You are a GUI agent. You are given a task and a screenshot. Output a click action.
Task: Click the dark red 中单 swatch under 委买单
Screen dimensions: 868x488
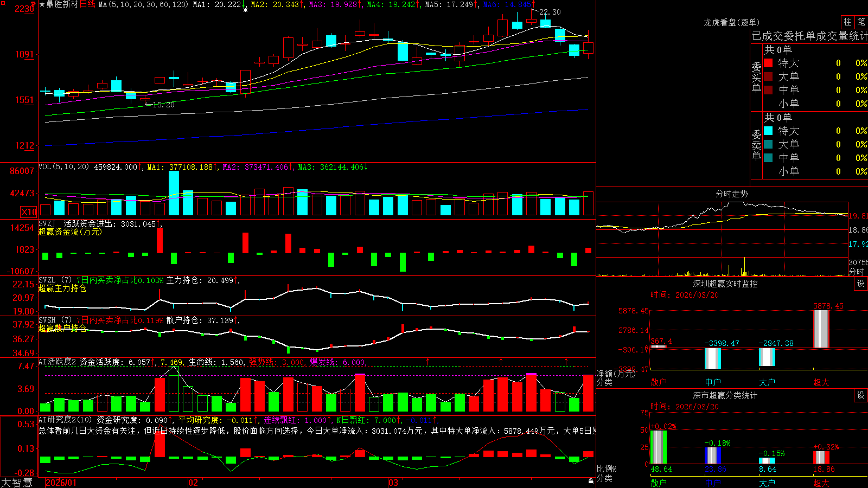pyautogui.click(x=768, y=90)
